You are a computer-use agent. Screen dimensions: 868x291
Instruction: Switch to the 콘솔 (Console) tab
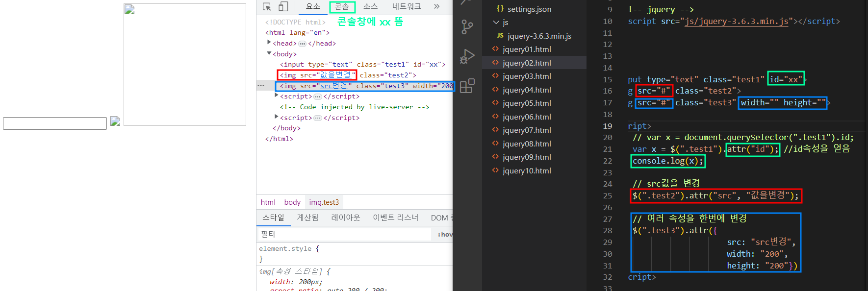[342, 6]
